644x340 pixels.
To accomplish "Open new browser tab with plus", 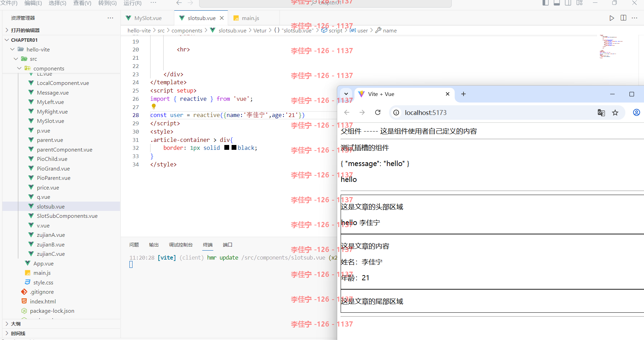I will (464, 94).
